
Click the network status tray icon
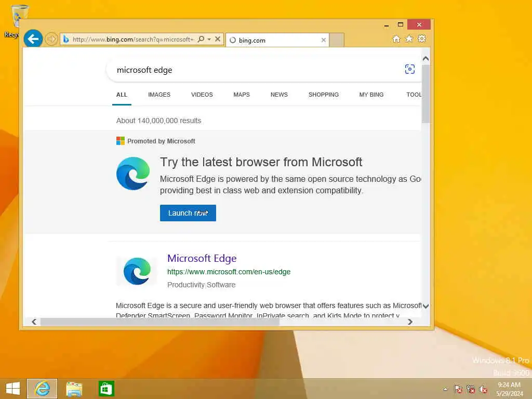coord(471,389)
